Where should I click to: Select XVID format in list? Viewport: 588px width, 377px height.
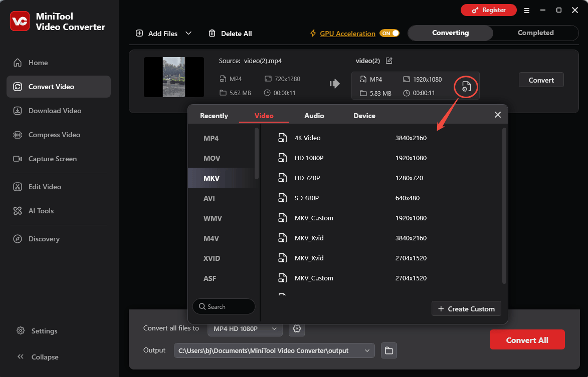(x=221, y=258)
